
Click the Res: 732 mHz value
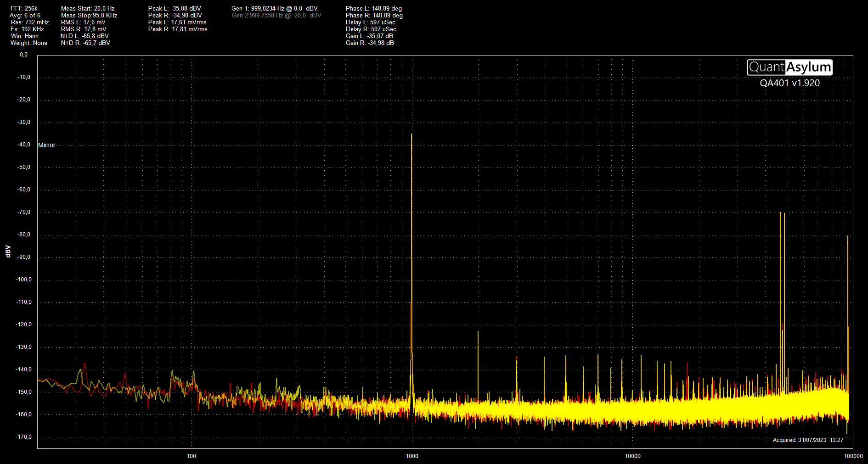30,22
